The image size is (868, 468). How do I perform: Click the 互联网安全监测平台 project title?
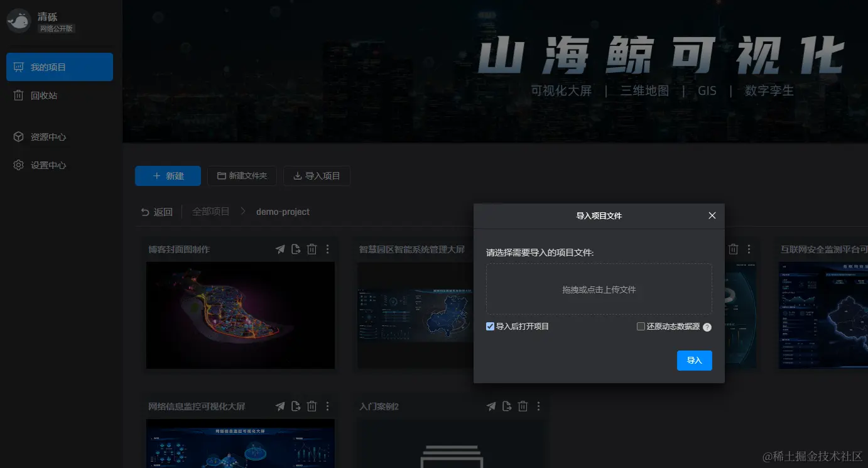(824, 249)
